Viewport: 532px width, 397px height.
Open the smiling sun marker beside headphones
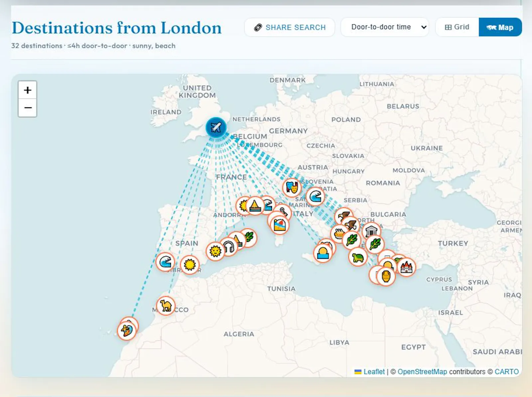(x=215, y=251)
